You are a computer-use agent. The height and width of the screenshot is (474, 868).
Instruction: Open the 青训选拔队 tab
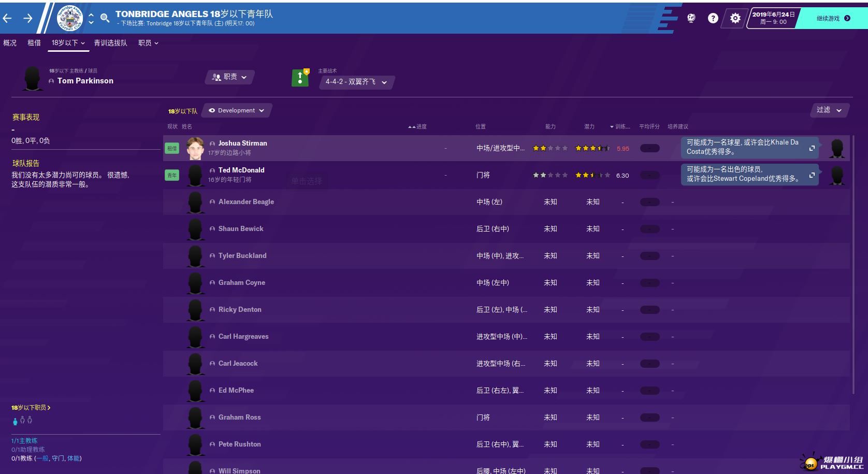click(x=110, y=43)
